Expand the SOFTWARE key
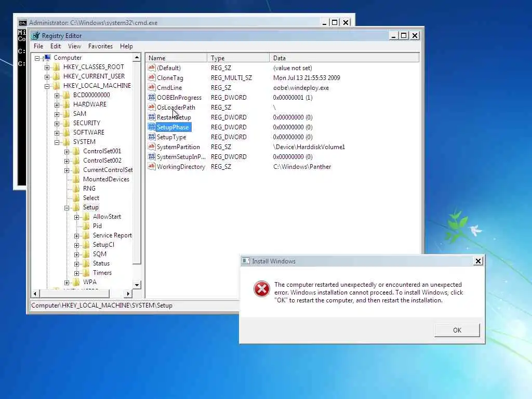This screenshot has width=532, height=399. (57, 133)
